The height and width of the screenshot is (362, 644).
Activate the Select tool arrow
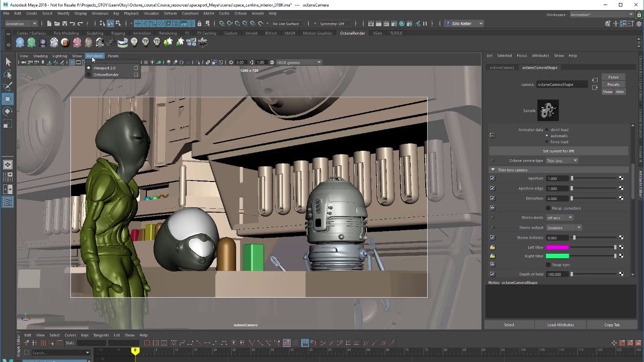(8, 61)
